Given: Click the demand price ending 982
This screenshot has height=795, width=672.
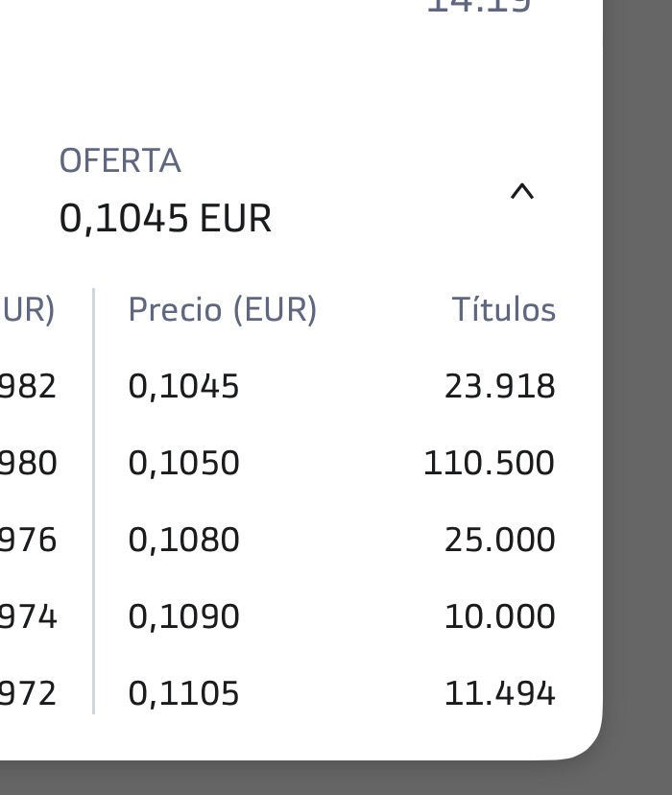Looking at the screenshot, I should [28, 386].
